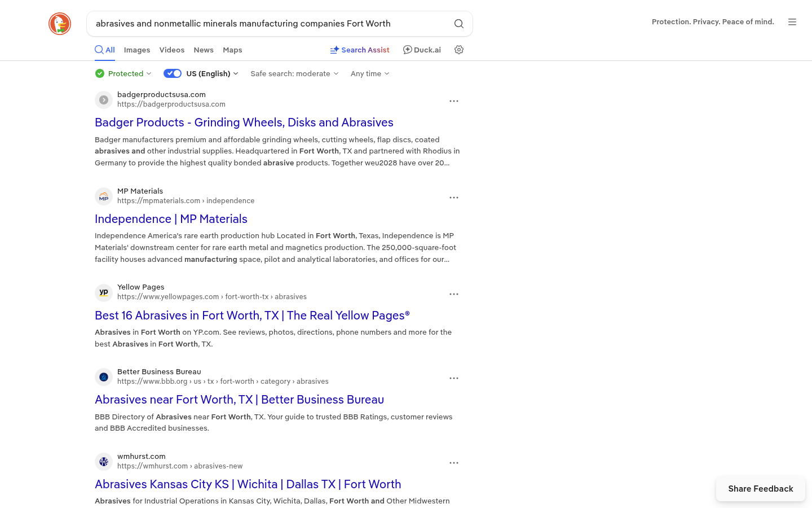
Task: Click badgerproductsusa.com site favicon
Action: click(104, 100)
